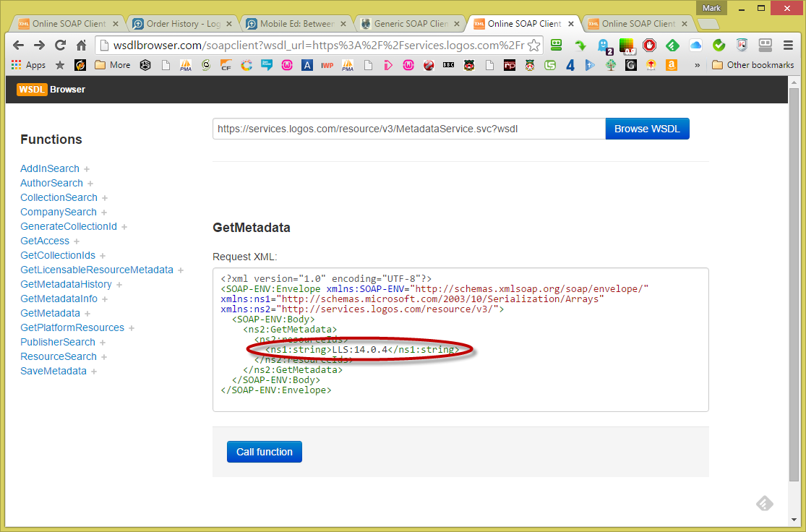Open the color picker extension icon

627,46
